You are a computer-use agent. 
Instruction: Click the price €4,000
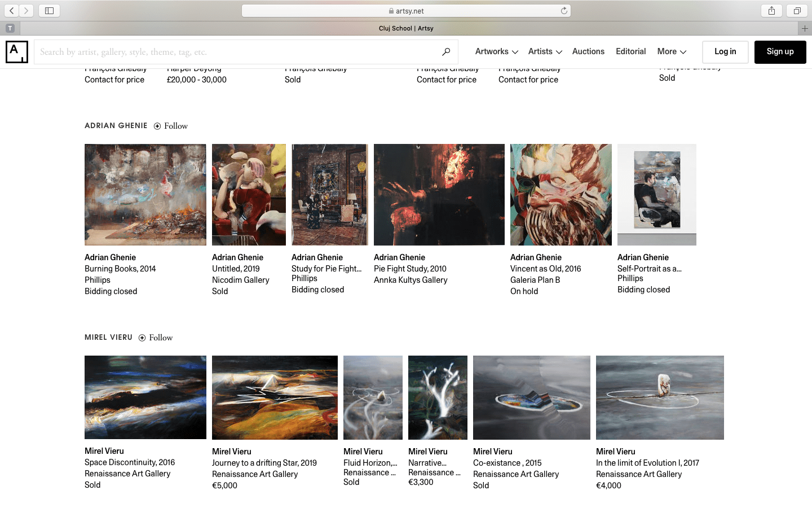click(x=608, y=485)
